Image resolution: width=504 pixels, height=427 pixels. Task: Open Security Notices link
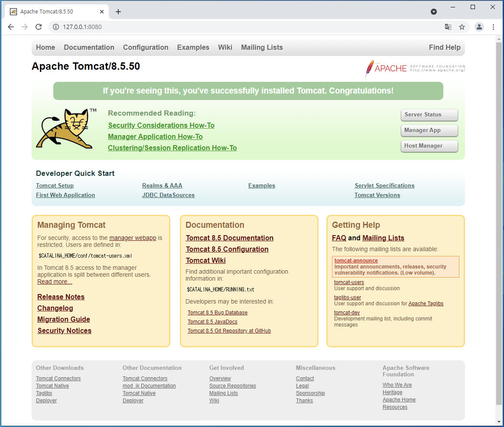[64, 330]
